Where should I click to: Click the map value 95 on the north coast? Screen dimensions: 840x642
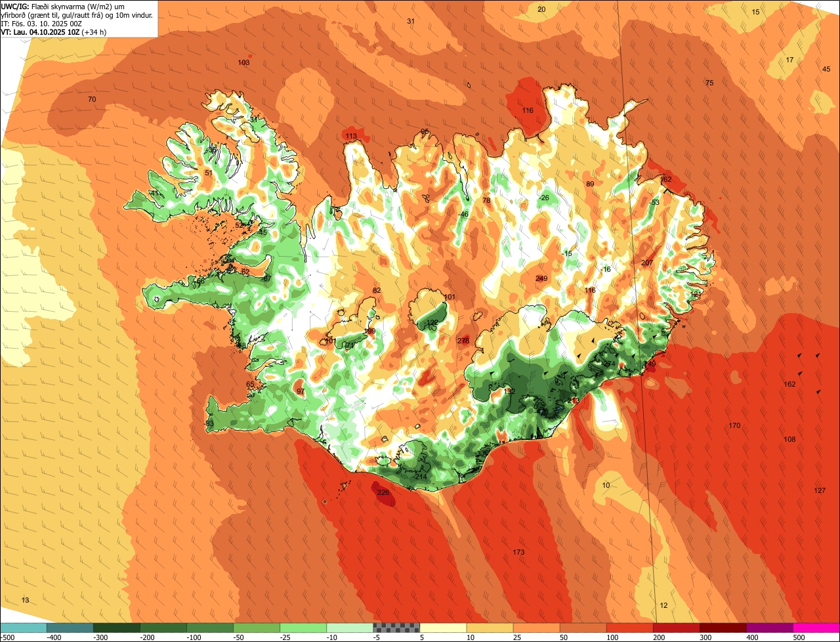tap(425, 132)
